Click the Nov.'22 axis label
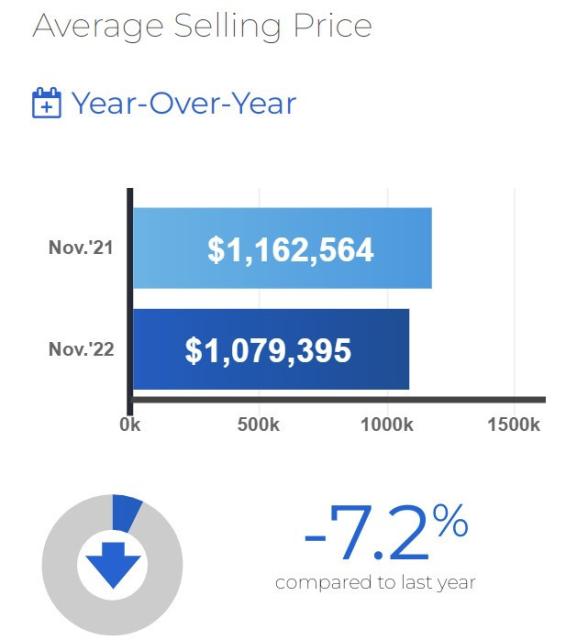The image size is (577, 640). (81, 349)
